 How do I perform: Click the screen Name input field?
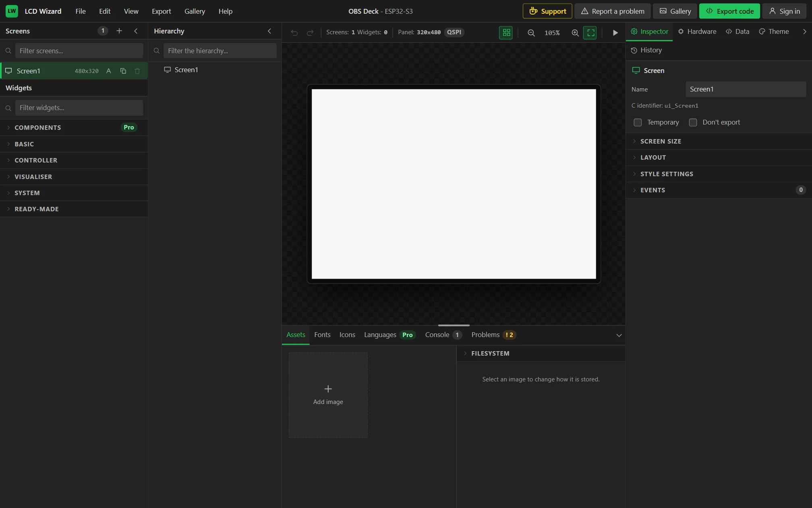tap(746, 89)
